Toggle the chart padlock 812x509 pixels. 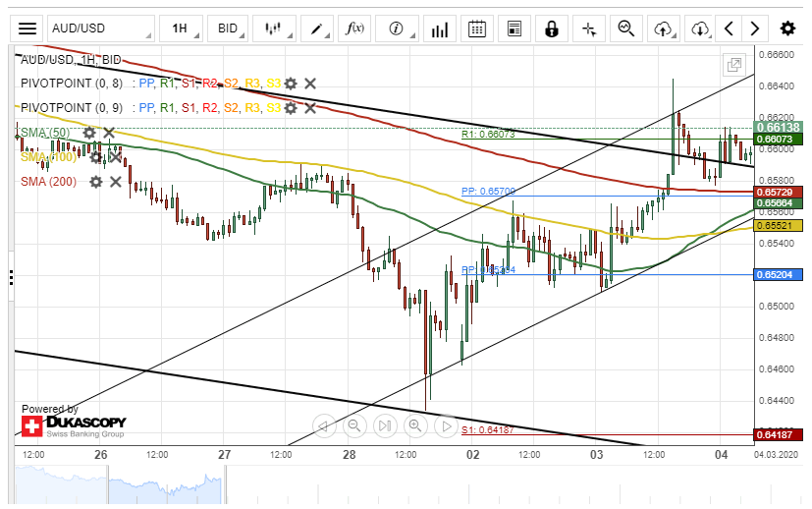point(552,28)
